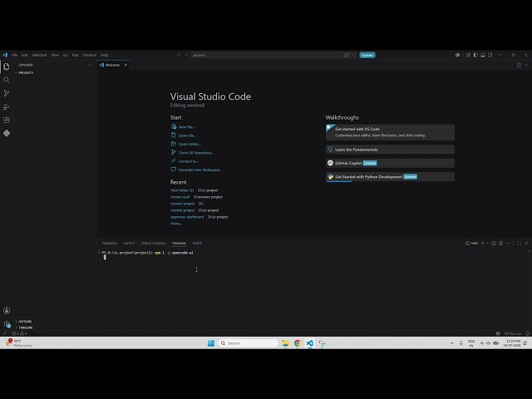Open the Python icon in activity bar
This screenshot has width=532, height=399.
(7, 133)
